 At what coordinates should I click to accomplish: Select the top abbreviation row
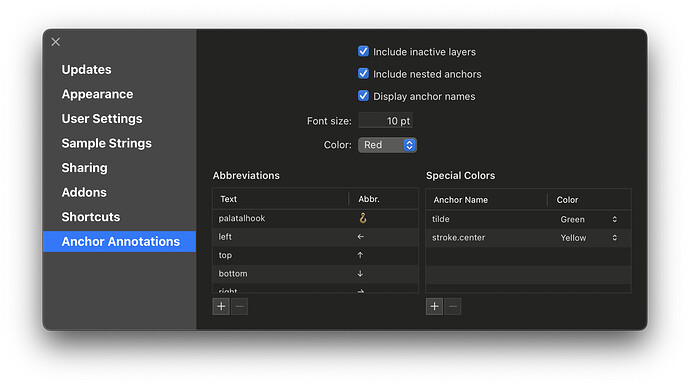click(315, 255)
